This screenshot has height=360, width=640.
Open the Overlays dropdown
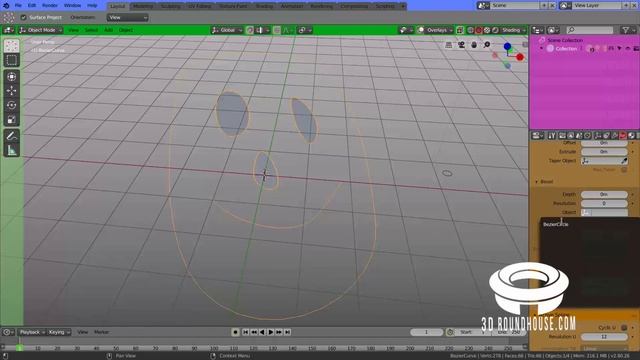click(439, 30)
